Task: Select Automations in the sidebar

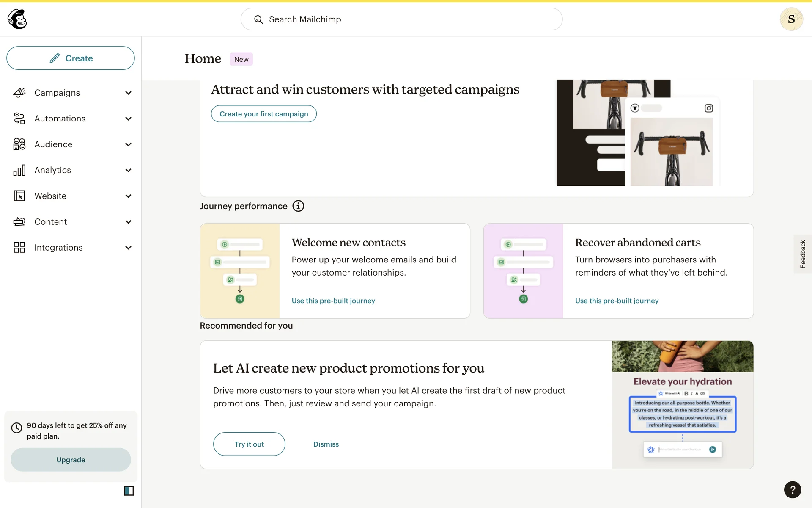Action: (60, 119)
